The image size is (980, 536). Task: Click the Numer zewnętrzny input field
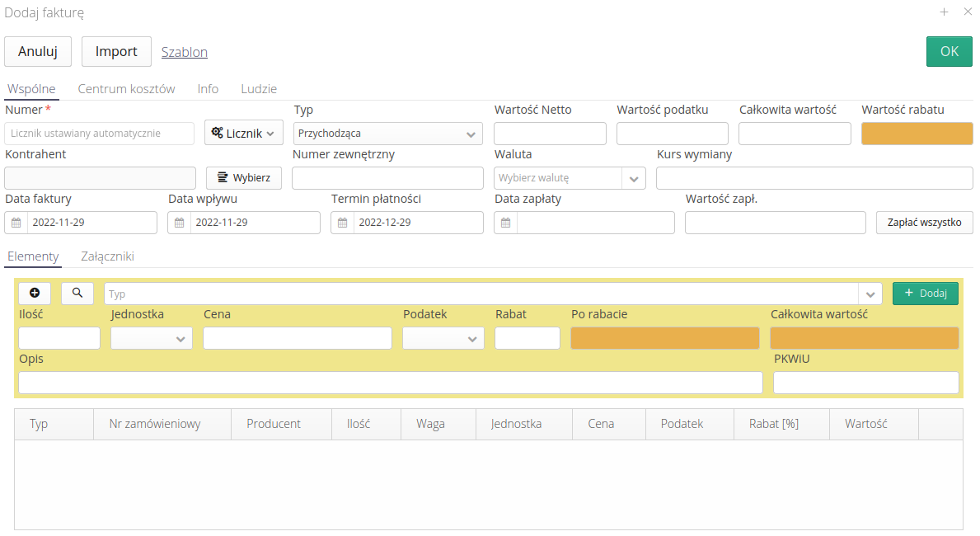[387, 178]
